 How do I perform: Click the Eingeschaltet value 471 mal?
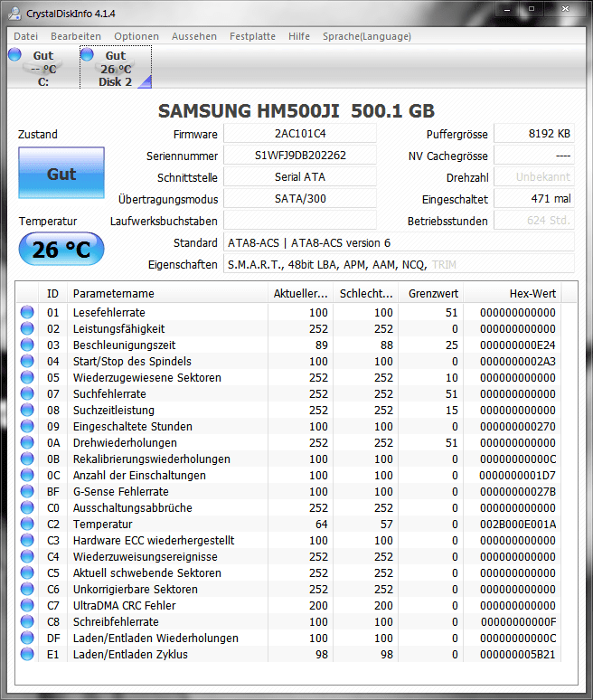[534, 199]
